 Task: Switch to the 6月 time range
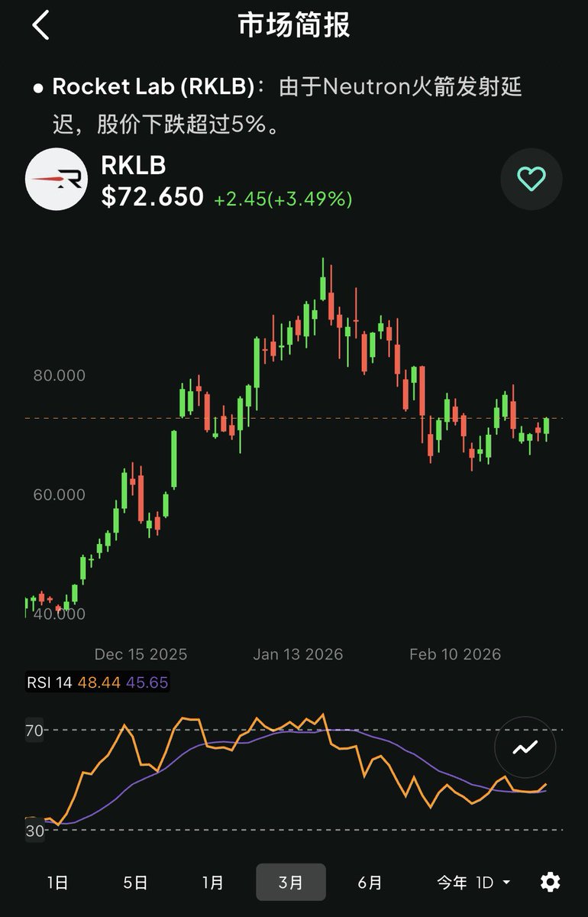370,883
